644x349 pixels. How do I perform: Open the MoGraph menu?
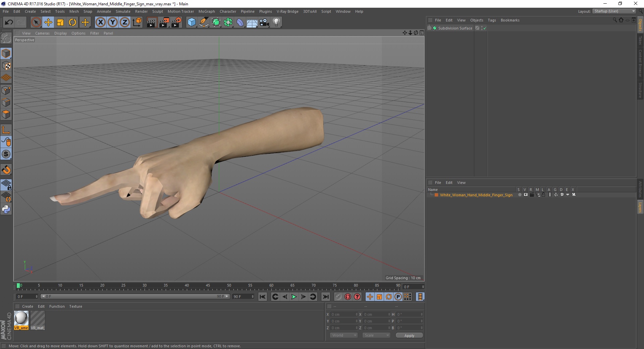[207, 11]
